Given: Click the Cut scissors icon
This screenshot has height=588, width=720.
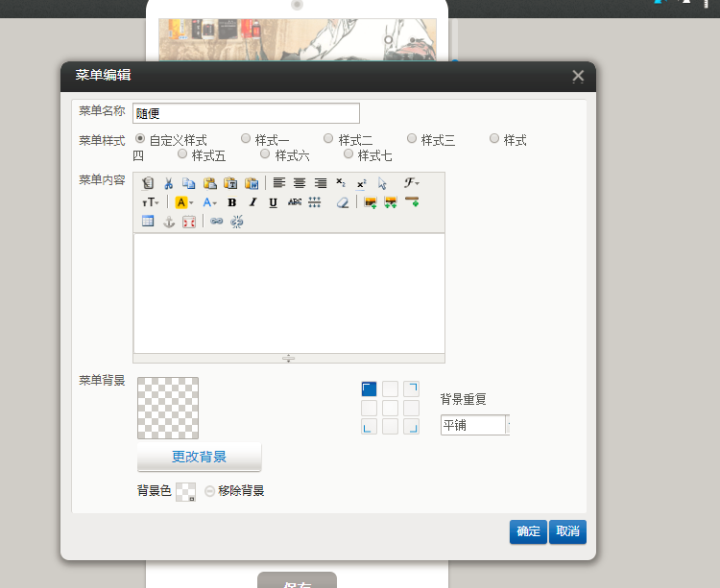Looking at the screenshot, I should 168,183.
